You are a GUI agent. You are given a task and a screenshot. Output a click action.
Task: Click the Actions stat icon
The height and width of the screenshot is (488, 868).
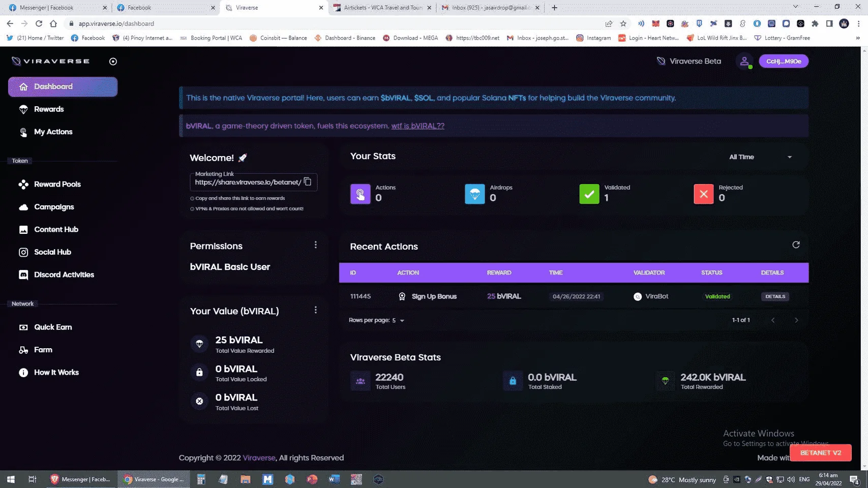[x=360, y=194]
